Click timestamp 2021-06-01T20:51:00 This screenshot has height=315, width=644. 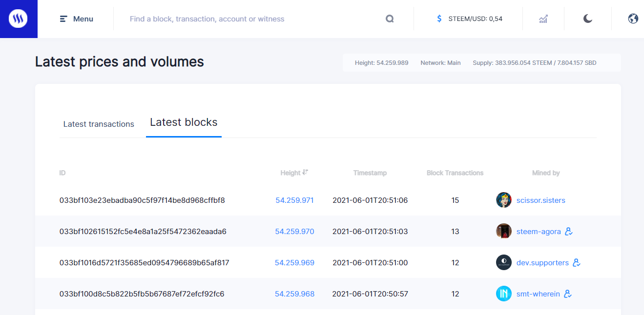370,263
